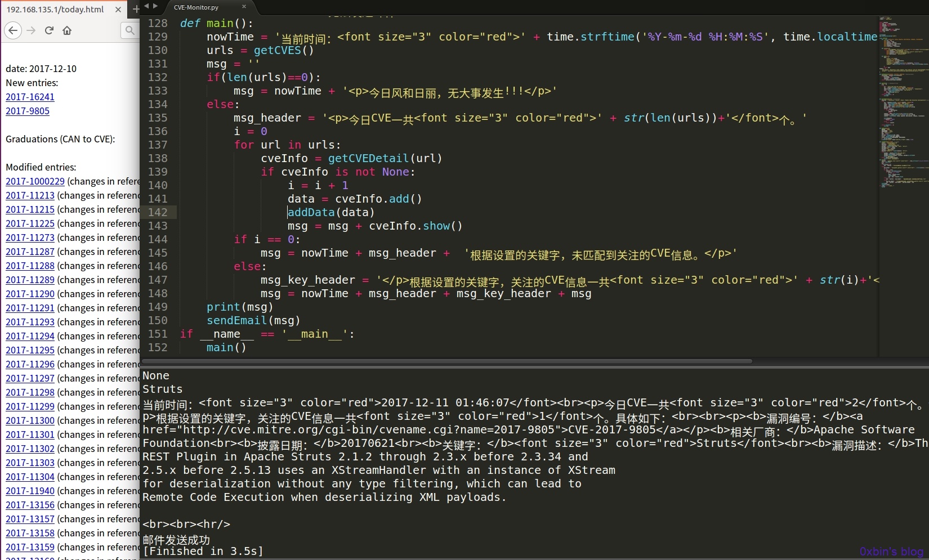This screenshot has width=929, height=560.
Task: Open the 2017-11940 modified entry link
Action: [30, 491]
